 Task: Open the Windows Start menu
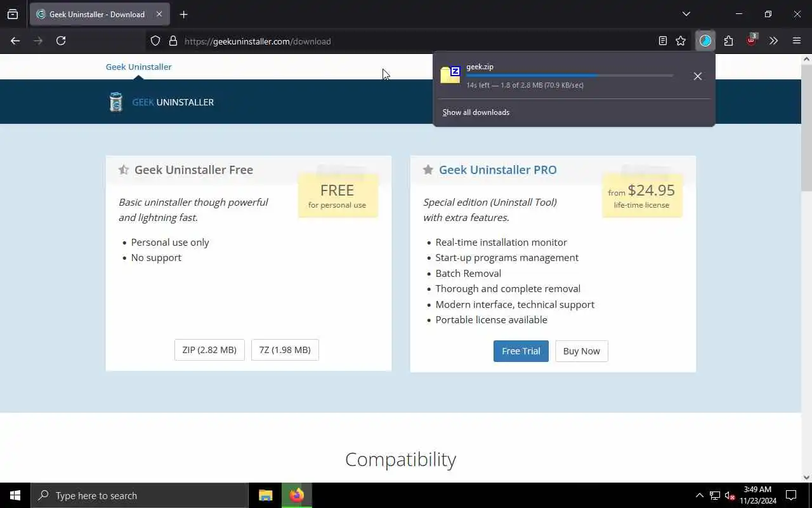(15, 495)
